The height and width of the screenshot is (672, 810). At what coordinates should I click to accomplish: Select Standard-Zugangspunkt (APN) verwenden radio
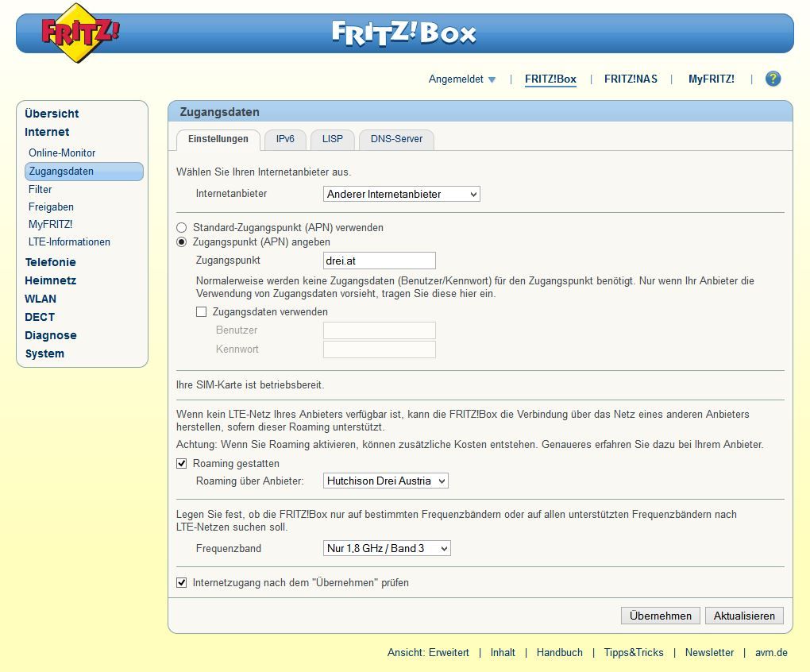182,228
